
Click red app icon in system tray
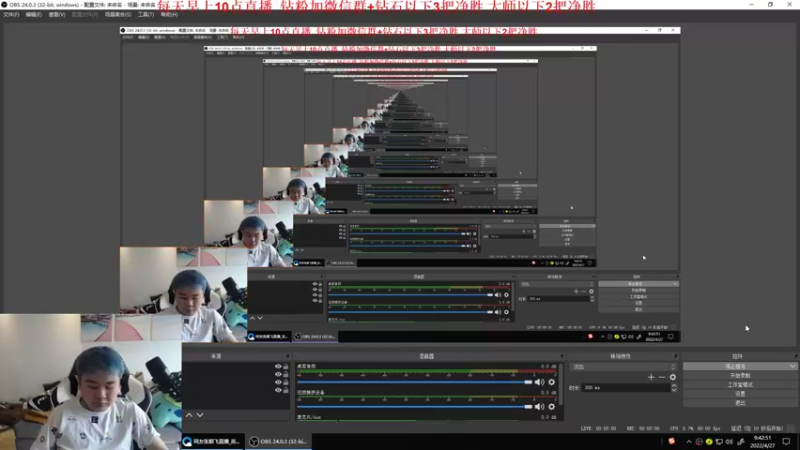[671, 441]
